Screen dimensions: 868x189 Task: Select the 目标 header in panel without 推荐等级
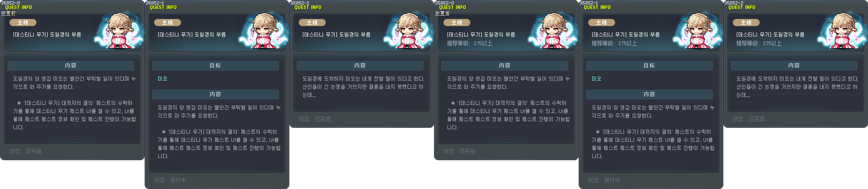(215, 66)
